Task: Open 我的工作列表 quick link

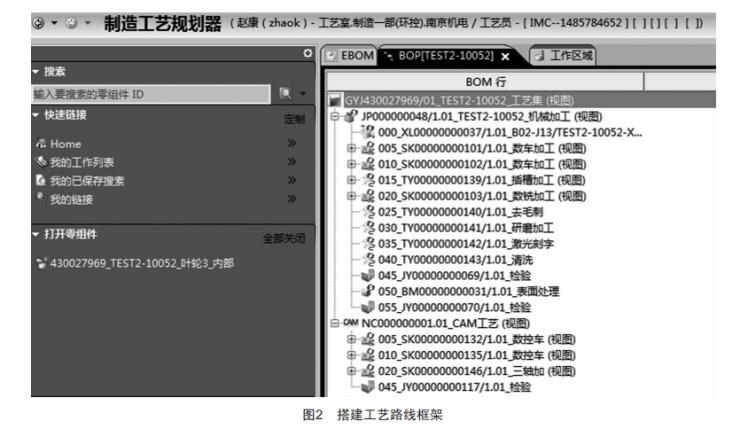Action: pyautogui.click(x=82, y=162)
